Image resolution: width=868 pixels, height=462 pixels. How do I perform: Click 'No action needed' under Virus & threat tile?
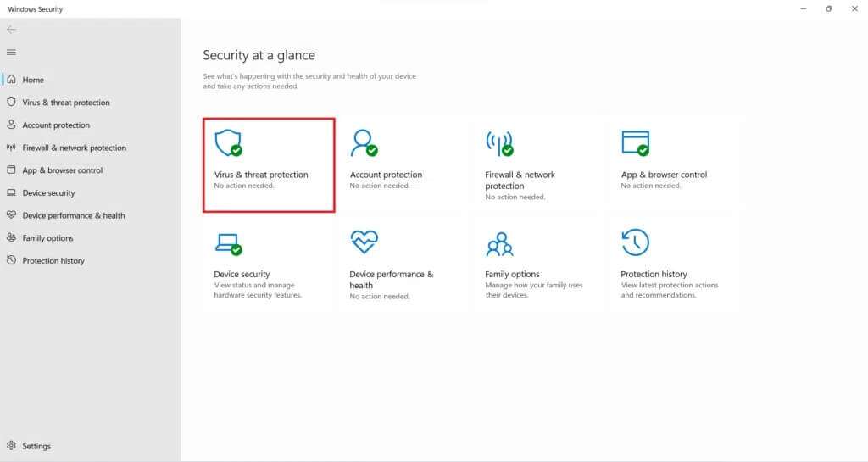(x=244, y=186)
